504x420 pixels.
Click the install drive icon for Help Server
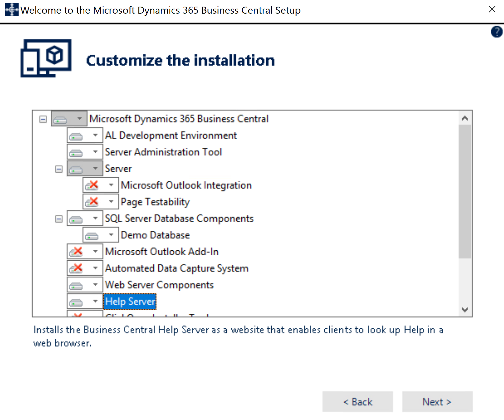pos(76,302)
